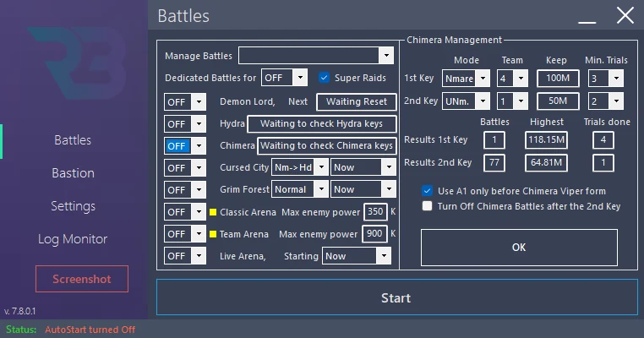Click Results 2nd Key Trials done value
This screenshot has height=338, width=644.
[x=603, y=162]
